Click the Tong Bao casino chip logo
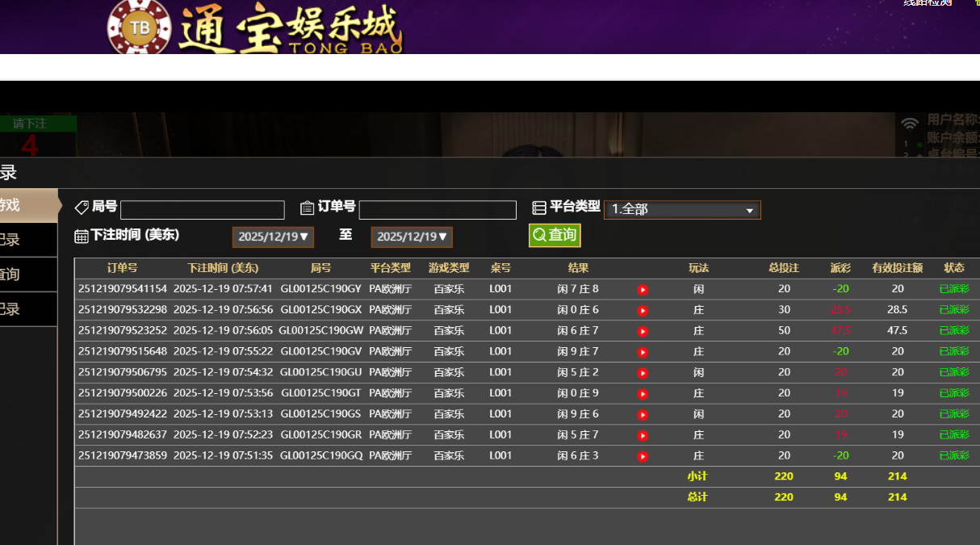This screenshot has height=545, width=980. click(140, 28)
